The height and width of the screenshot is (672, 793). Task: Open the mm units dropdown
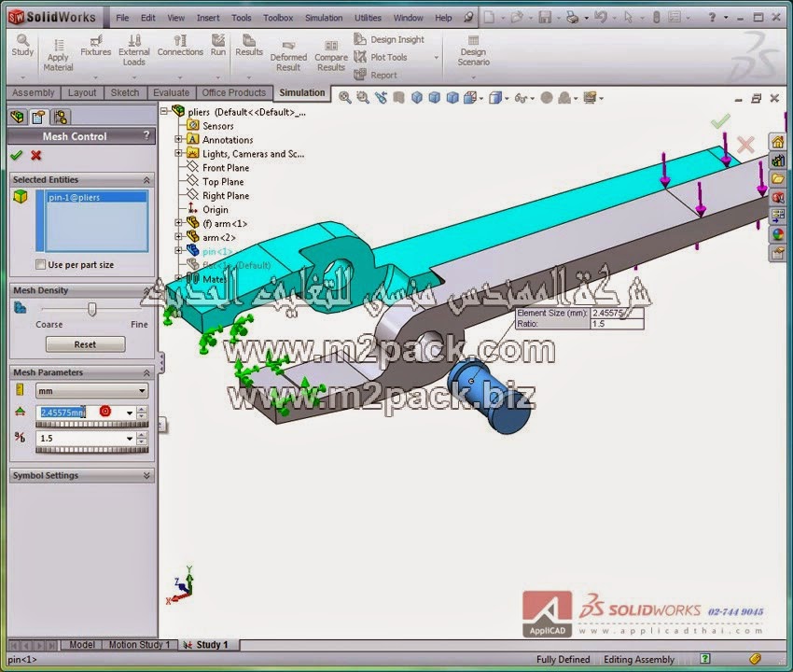(x=142, y=391)
